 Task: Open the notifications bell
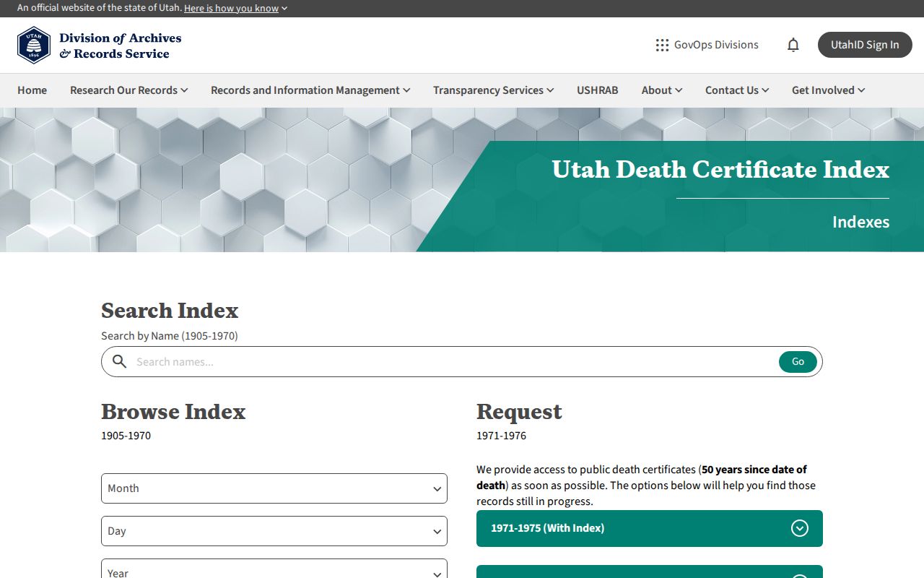[793, 45]
